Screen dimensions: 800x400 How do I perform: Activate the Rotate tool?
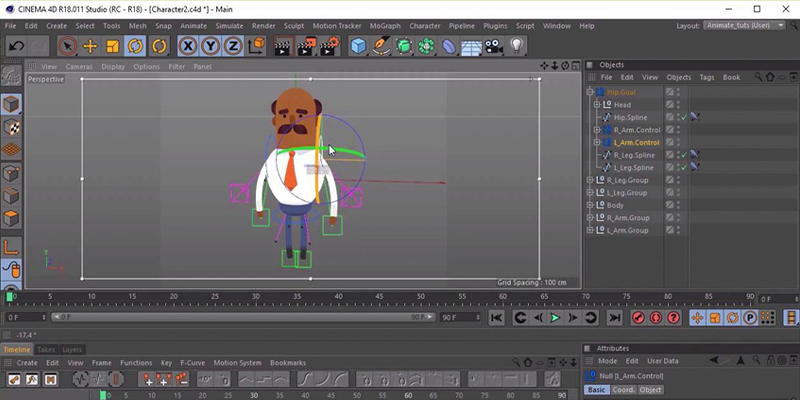click(x=135, y=46)
